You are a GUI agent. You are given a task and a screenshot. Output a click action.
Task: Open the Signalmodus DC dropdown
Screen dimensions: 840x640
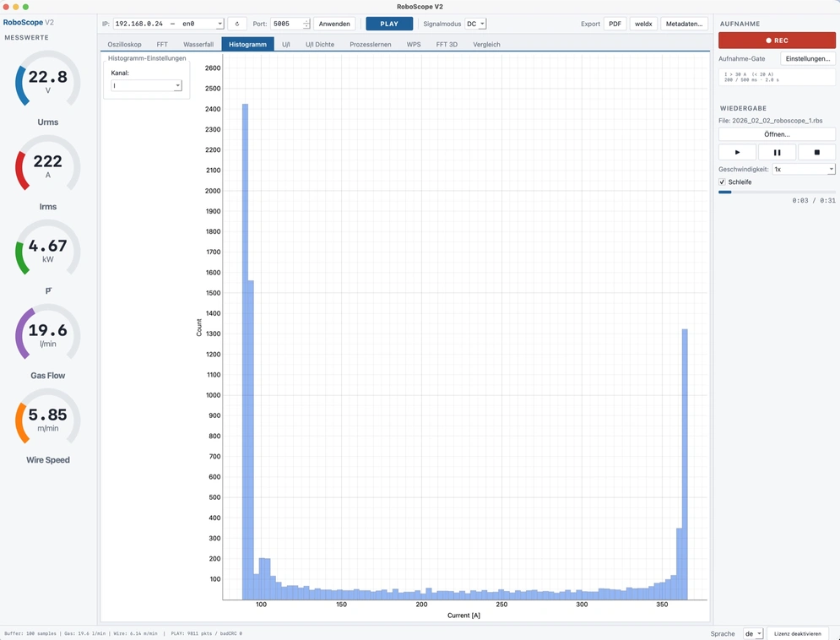(x=475, y=24)
